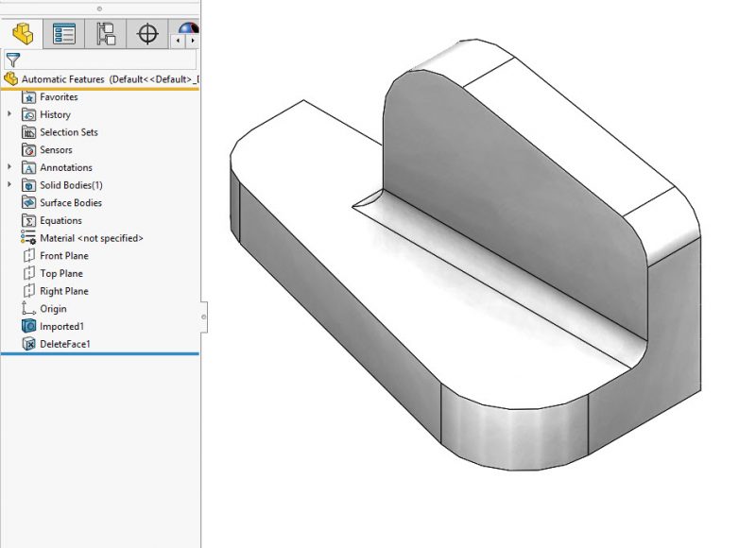Image resolution: width=756 pixels, height=548 pixels.
Task: Expand the History tree node
Action: 10,114
